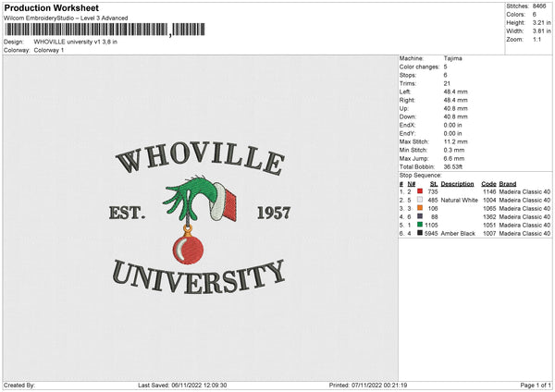Click stitch count 5945 in stop row 6
Image resolution: width=555 pixels, height=392 pixels.
click(431, 234)
